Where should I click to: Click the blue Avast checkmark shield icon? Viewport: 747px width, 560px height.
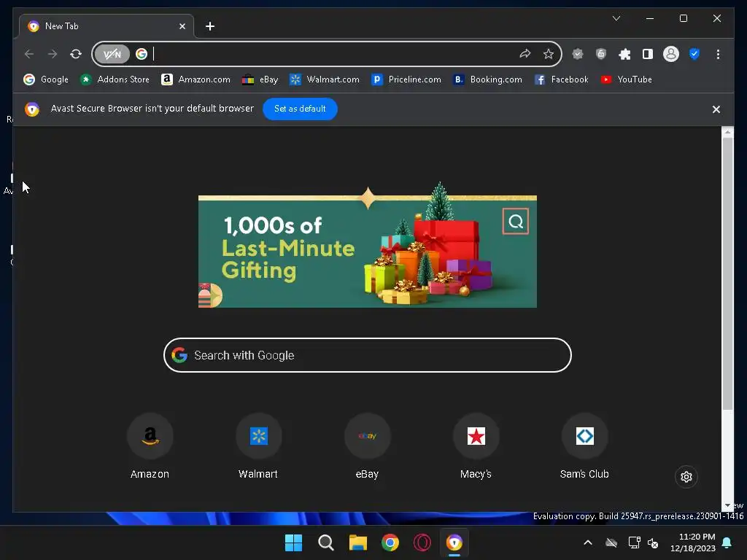(694, 54)
